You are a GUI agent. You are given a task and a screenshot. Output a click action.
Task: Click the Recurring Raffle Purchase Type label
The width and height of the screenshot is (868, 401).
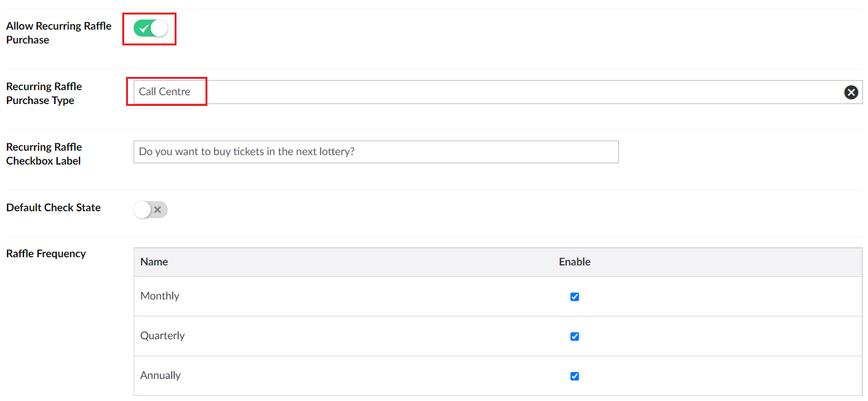[44, 93]
